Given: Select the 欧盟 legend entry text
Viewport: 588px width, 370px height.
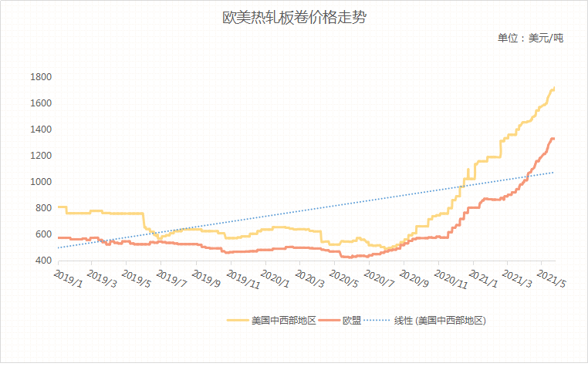Looking at the screenshot, I should point(352,320).
